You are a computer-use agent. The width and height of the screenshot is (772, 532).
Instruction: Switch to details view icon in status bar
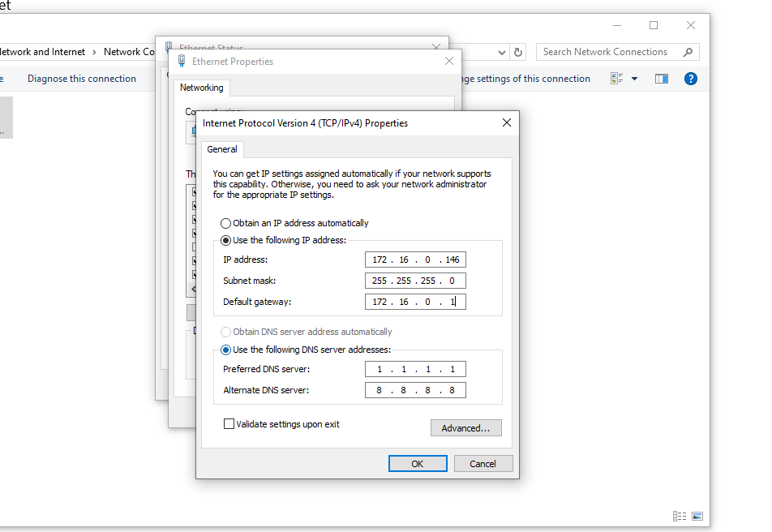[680, 517]
